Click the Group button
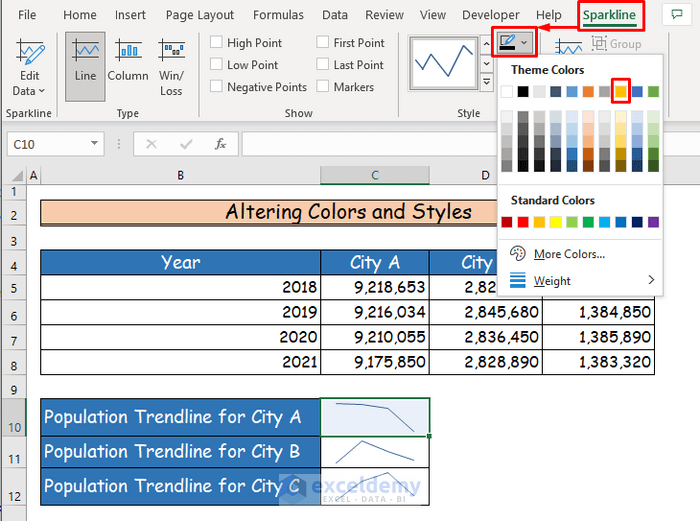 [616, 44]
